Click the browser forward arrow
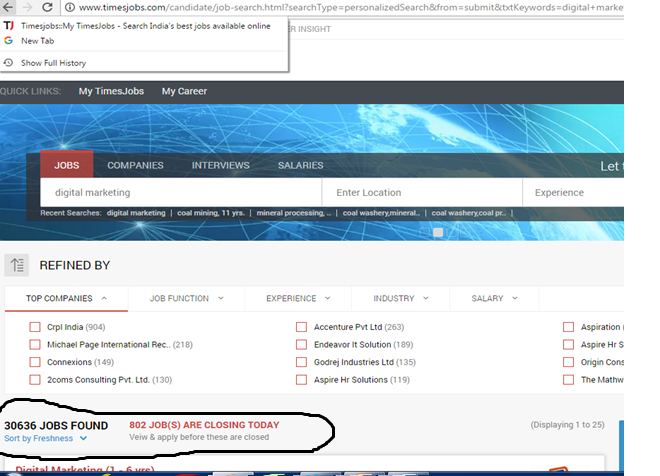 27,7
